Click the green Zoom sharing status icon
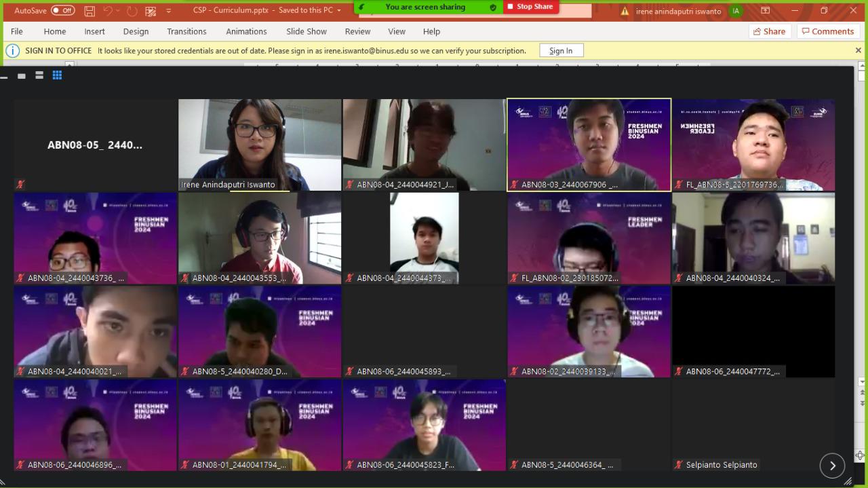The width and height of the screenshot is (868, 488). click(x=362, y=7)
